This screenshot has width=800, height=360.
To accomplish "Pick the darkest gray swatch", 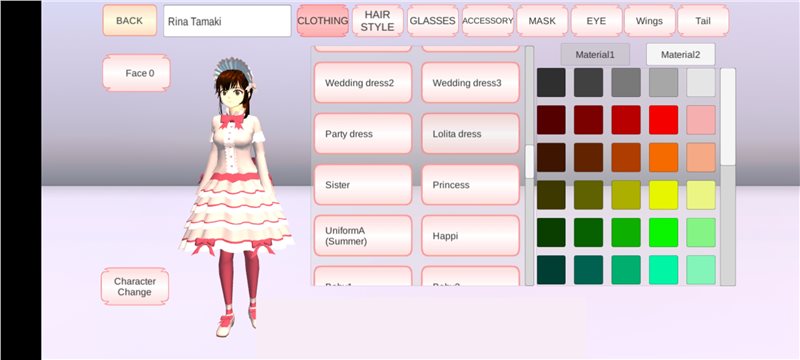I will pos(551,83).
